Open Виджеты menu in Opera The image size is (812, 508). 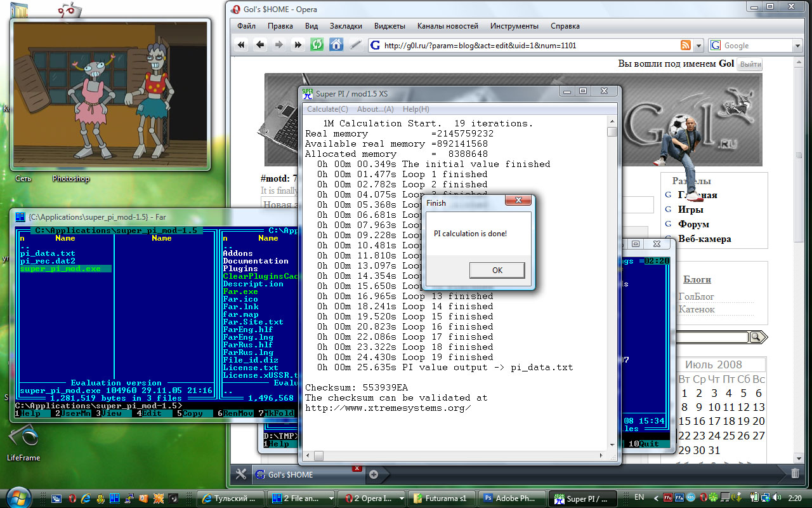coord(390,26)
